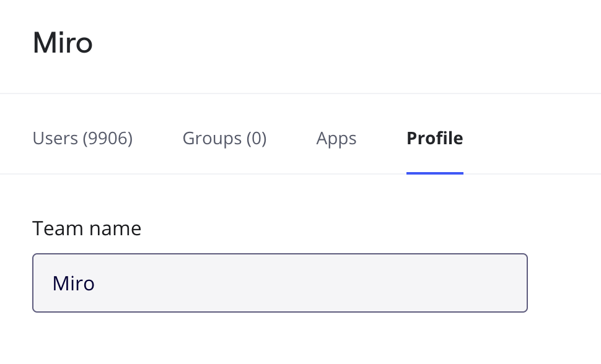Click the Miro page heading
Viewport: 601px width, 364px height.
point(63,43)
